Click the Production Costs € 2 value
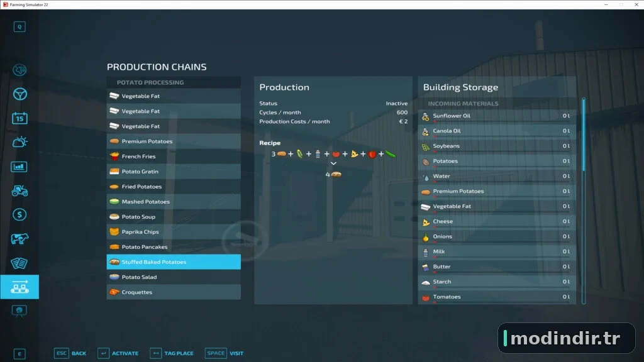Screen dimensions: 644x362 click(x=403, y=121)
